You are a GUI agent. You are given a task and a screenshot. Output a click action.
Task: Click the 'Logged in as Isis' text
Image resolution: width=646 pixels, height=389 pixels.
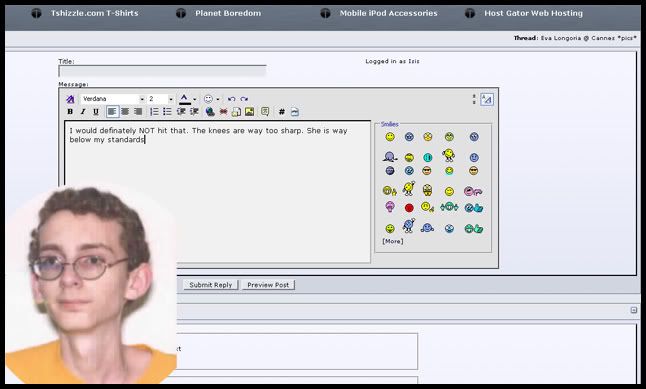pos(392,61)
